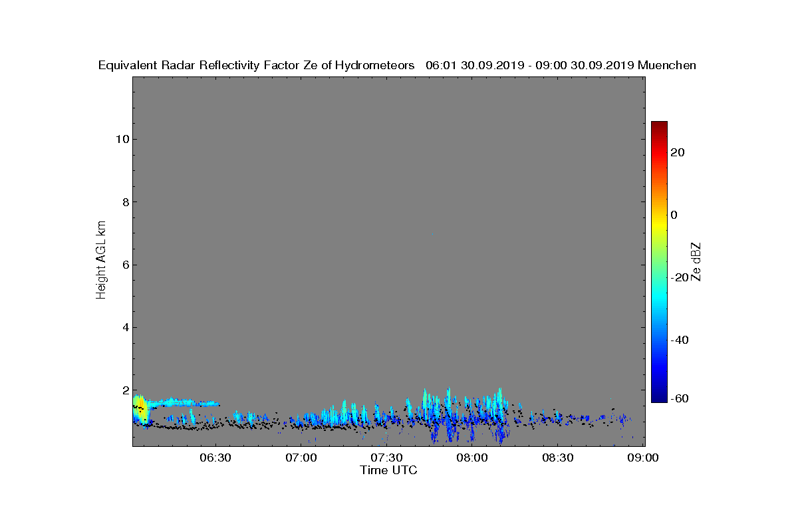This screenshot has height=532, width=798.
Task: Click the height tick label 6
Action: point(124,265)
